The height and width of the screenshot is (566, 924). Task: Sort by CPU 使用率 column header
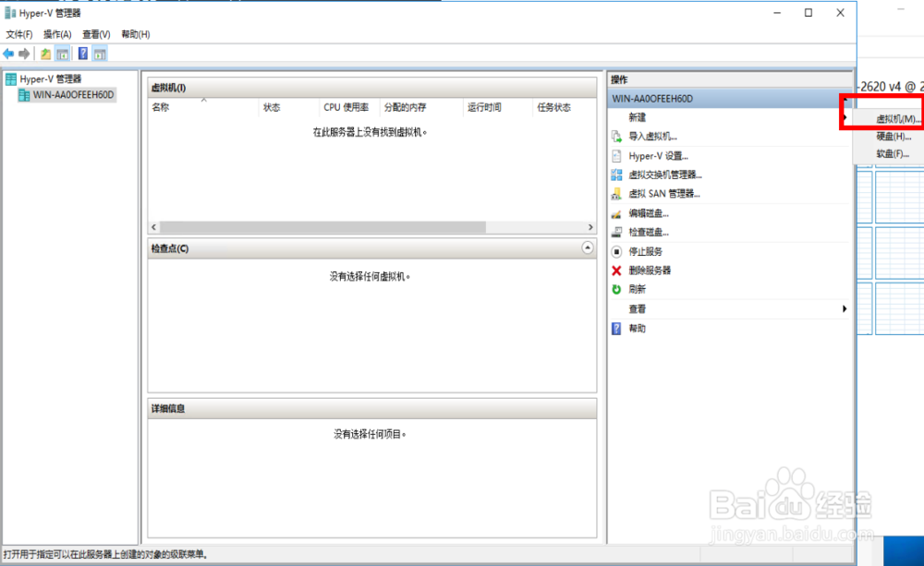349,107
